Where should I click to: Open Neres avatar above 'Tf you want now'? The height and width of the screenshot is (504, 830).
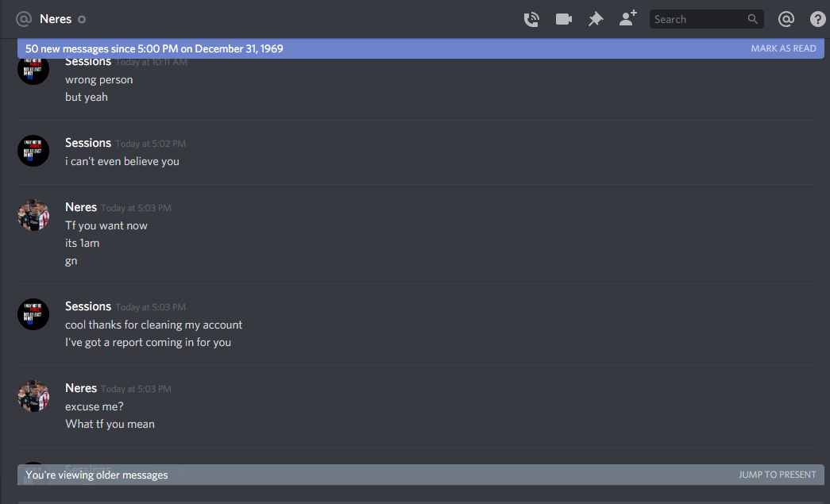click(x=33, y=215)
